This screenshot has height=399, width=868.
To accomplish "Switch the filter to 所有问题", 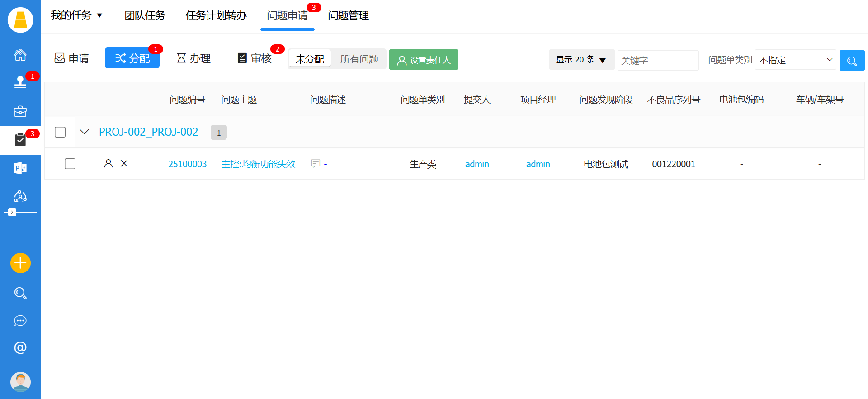I will coord(359,59).
